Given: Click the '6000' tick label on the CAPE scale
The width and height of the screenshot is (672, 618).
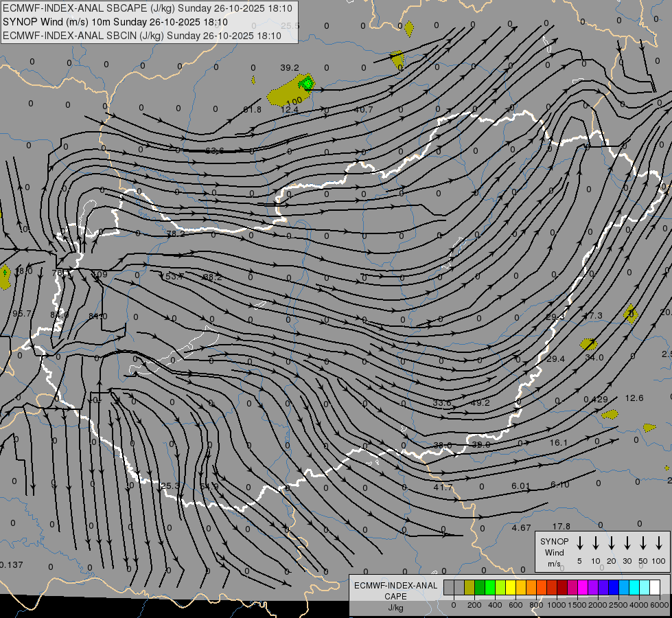Looking at the screenshot, I should pyautogui.click(x=660, y=605).
